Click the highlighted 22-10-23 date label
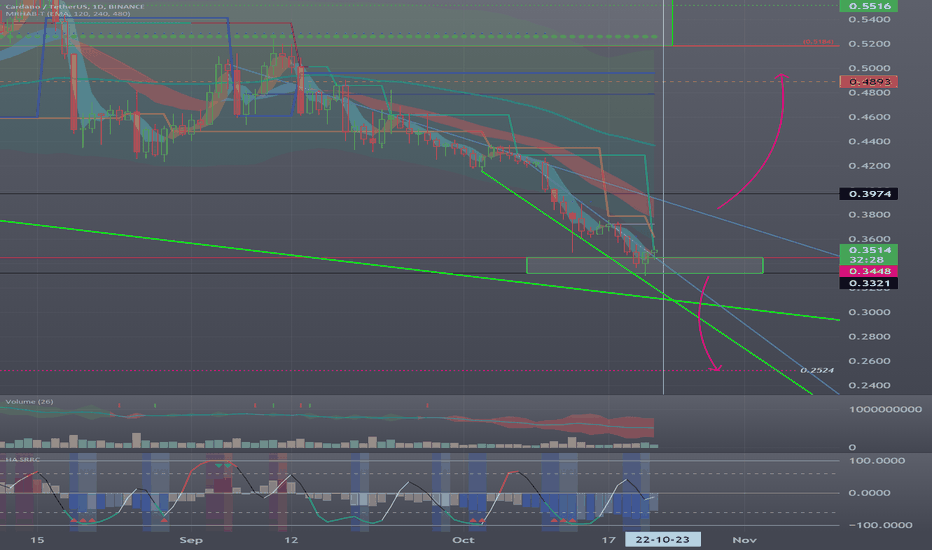The height and width of the screenshot is (550, 932). [x=663, y=539]
